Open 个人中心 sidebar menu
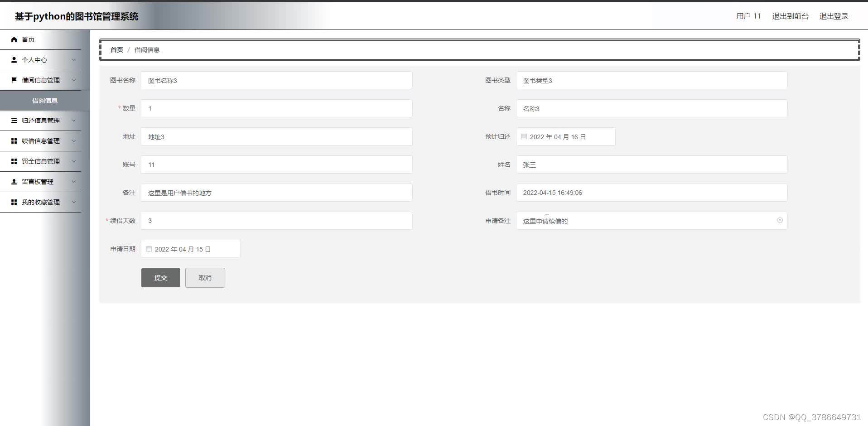This screenshot has height=426, width=868. coord(41,60)
